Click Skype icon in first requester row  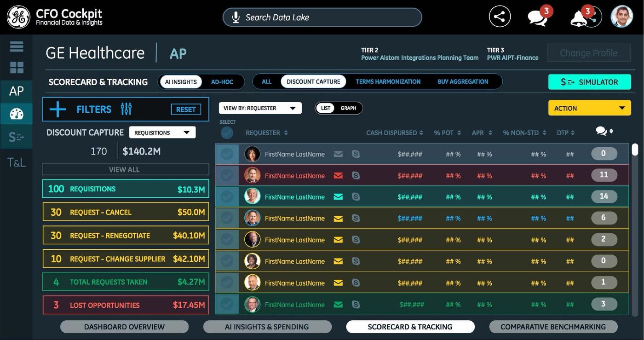pos(356,154)
